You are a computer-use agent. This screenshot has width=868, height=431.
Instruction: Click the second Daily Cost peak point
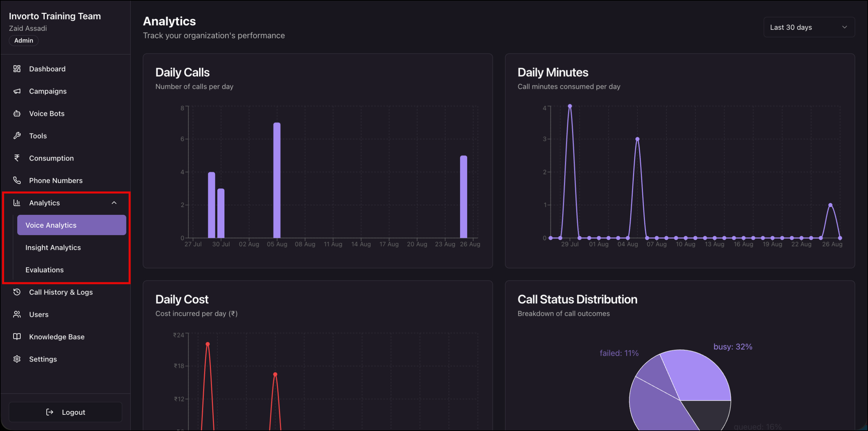pos(275,374)
